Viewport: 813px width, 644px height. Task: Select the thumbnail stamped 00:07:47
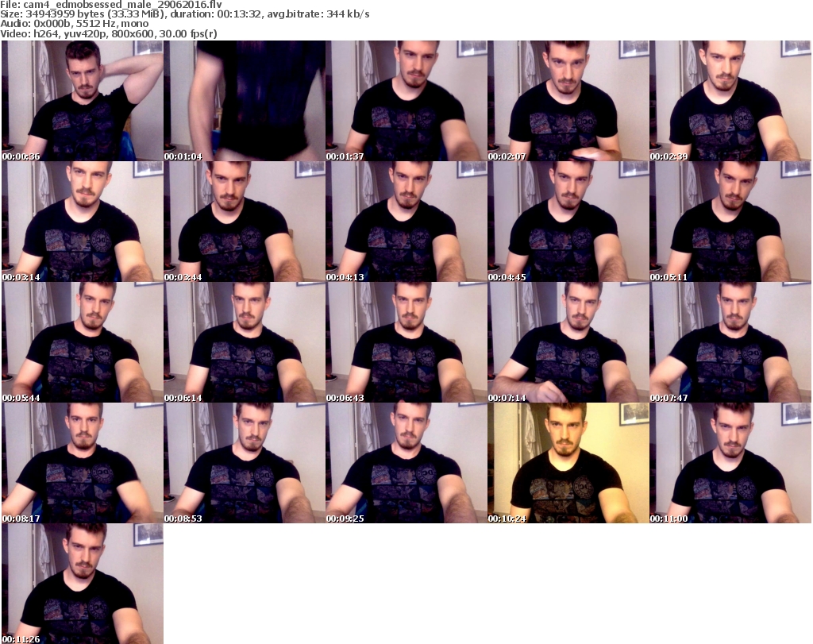tap(730, 342)
